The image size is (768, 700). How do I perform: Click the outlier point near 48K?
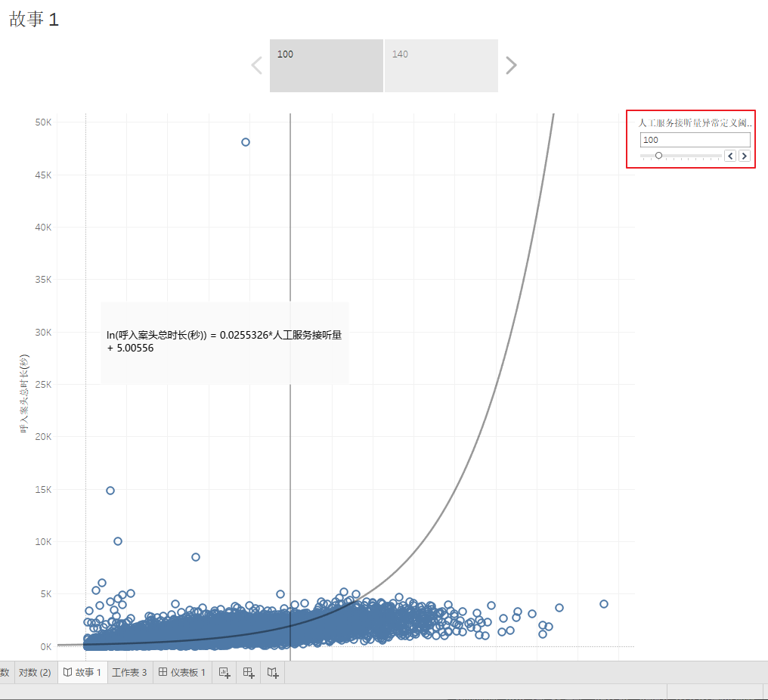[x=246, y=142]
